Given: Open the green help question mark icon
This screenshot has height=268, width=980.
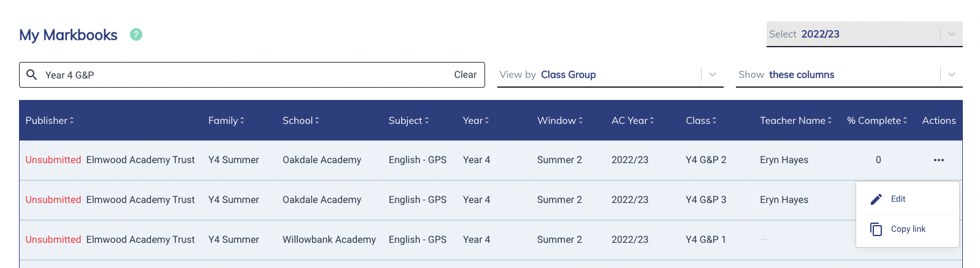Looking at the screenshot, I should pos(136,34).
